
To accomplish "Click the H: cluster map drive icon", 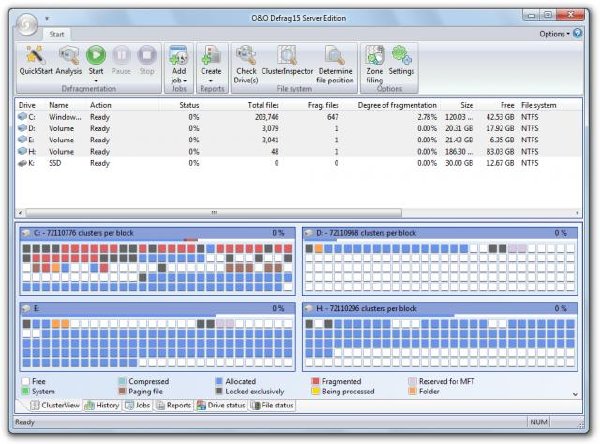I will 308,308.
